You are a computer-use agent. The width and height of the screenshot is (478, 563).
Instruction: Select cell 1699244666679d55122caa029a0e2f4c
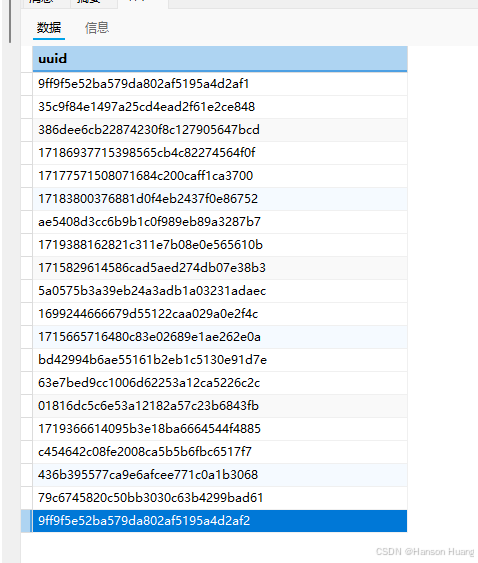220,313
